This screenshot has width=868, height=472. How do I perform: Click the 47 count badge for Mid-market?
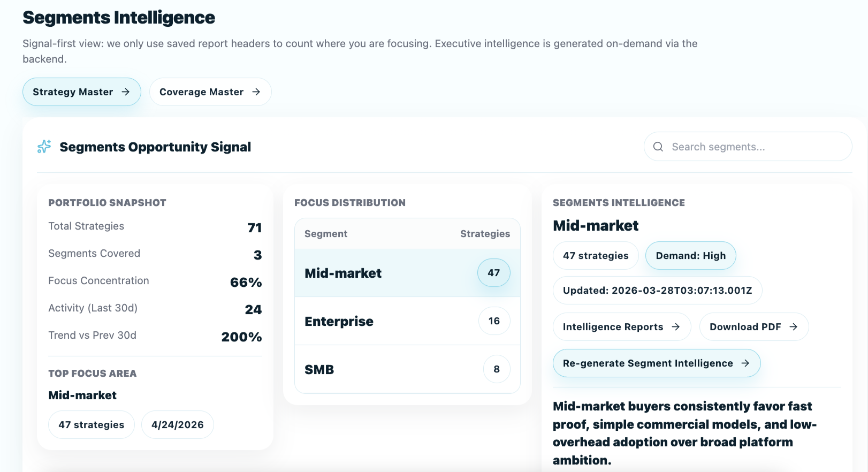(x=493, y=273)
